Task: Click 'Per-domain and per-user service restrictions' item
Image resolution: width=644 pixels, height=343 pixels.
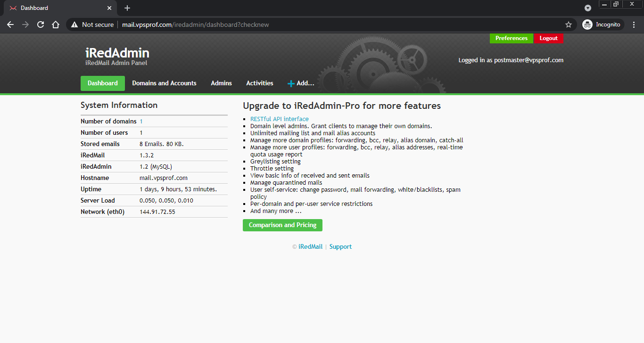Action: tap(311, 204)
